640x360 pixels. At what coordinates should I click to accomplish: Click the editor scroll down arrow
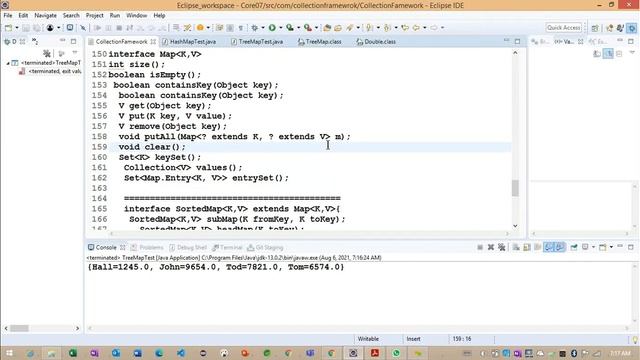515,226
